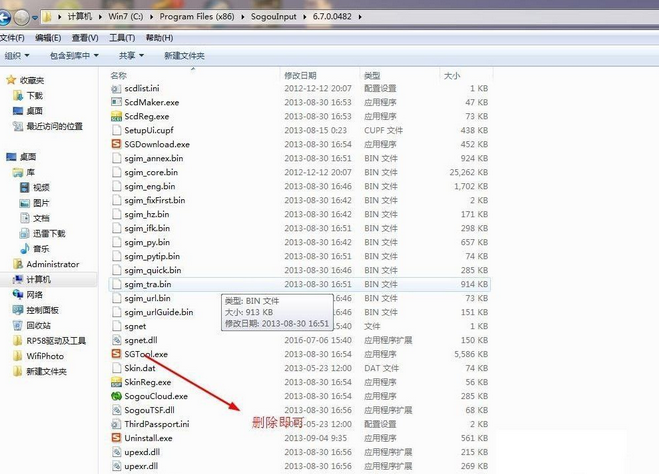Click the SkinReg.exe file icon

click(x=116, y=382)
